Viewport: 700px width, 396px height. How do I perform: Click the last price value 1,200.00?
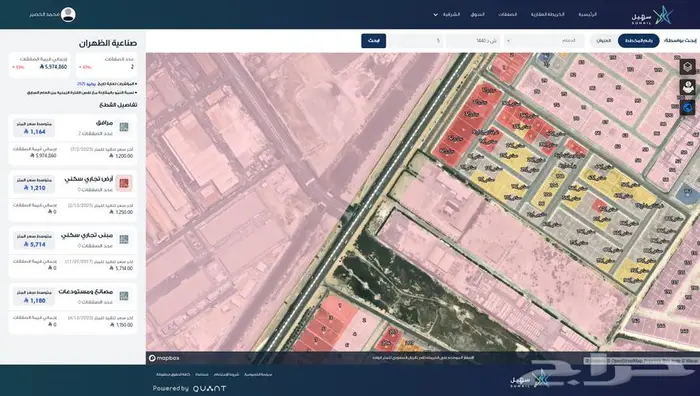pos(121,156)
